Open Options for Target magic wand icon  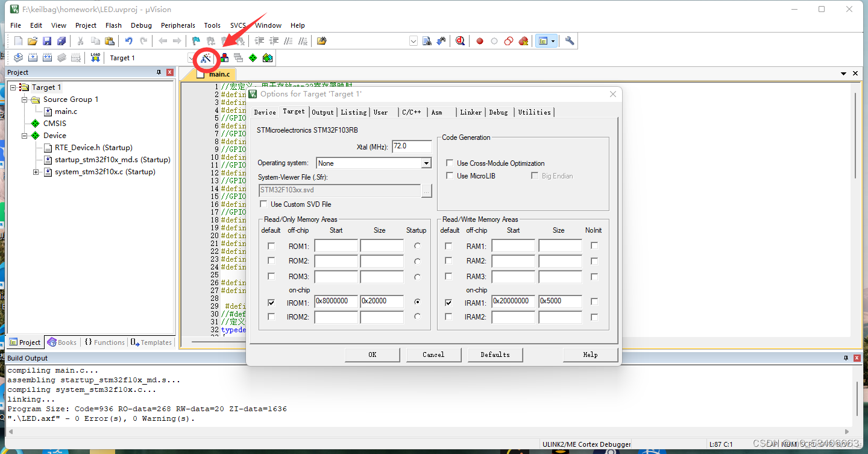coord(207,58)
